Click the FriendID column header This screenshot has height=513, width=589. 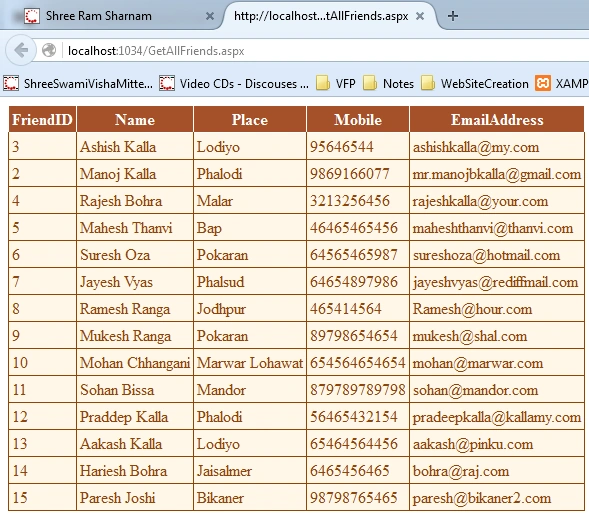pos(42,119)
